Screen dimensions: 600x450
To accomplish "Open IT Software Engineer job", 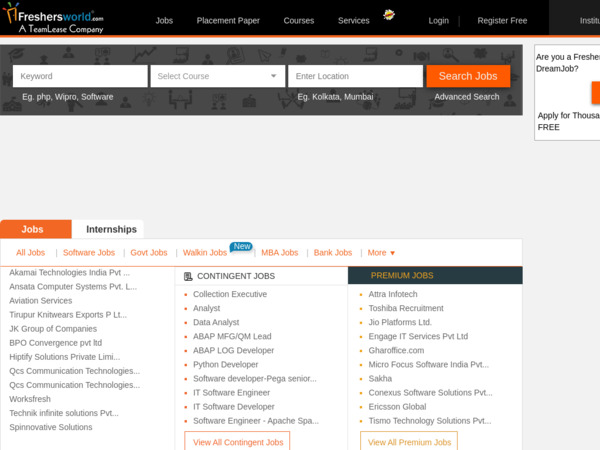I will tap(232, 393).
